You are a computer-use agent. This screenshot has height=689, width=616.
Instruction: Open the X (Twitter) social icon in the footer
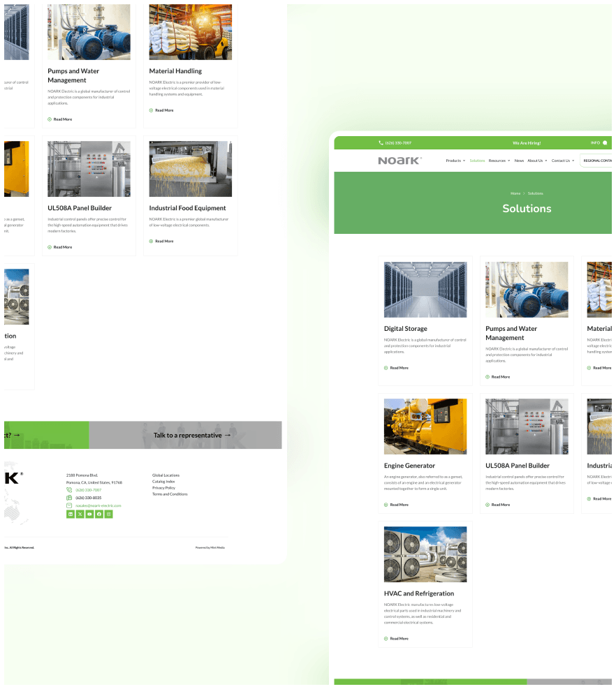(80, 514)
